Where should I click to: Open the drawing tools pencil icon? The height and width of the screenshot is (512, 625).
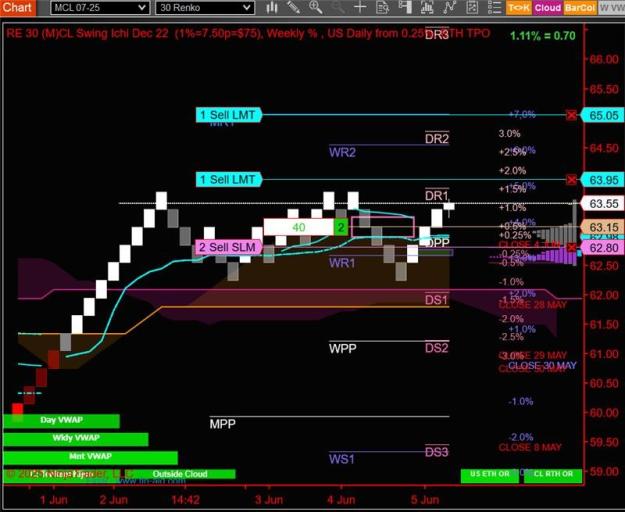(x=293, y=8)
